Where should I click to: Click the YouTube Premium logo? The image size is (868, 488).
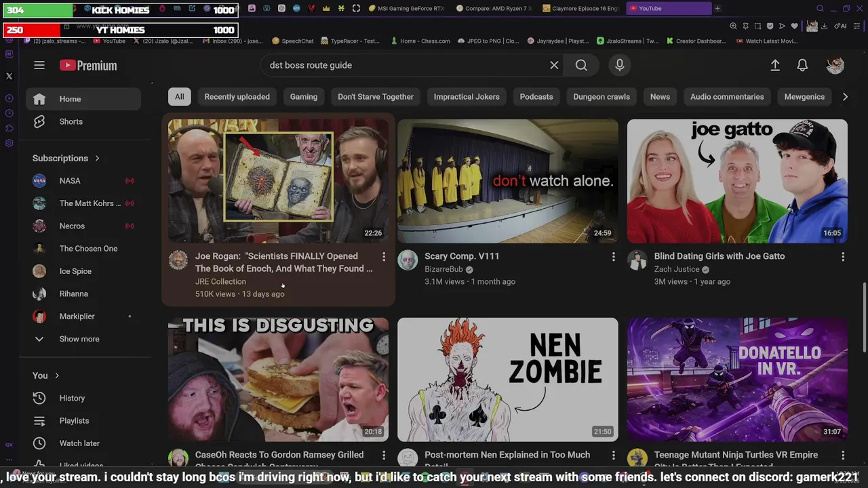[x=88, y=65]
